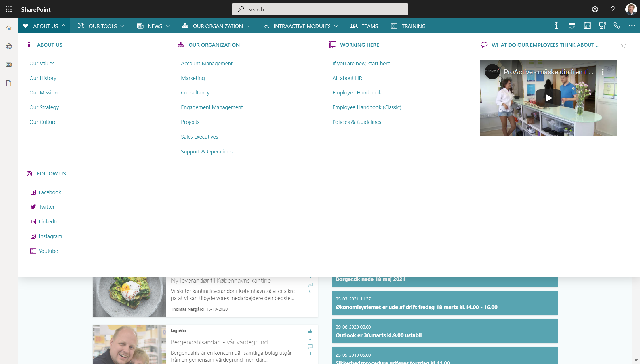Open the Employee Handbook link
Image resolution: width=640 pixels, height=364 pixels.
click(357, 93)
